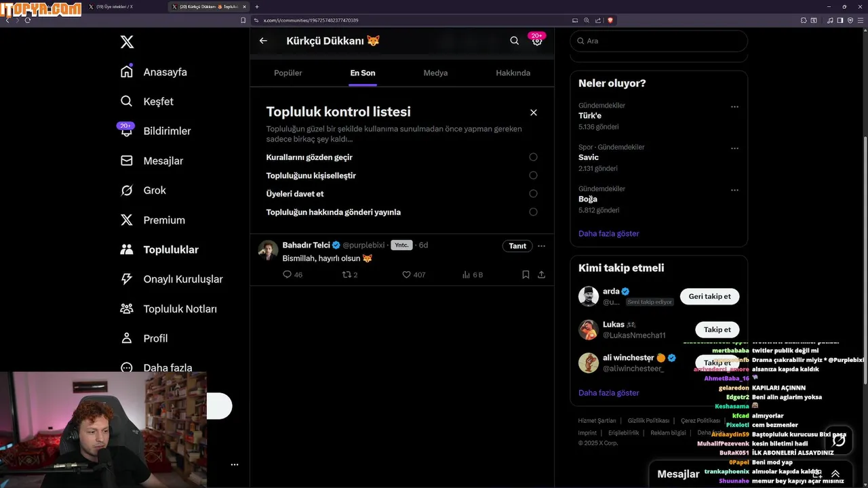Image resolution: width=868 pixels, height=488 pixels.
Task: Tick the 'Topluluğunu kişiselleştir' circle
Action: coord(533,176)
